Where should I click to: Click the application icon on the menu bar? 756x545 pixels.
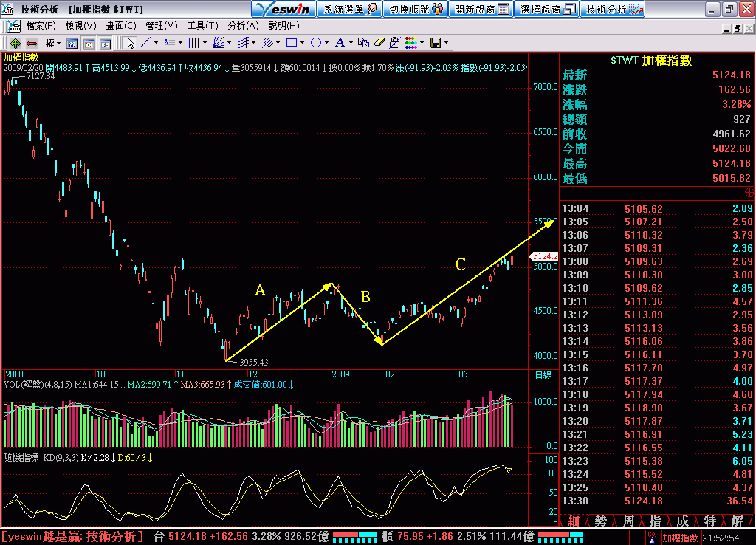pyautogui.click(x=13, y=26)
